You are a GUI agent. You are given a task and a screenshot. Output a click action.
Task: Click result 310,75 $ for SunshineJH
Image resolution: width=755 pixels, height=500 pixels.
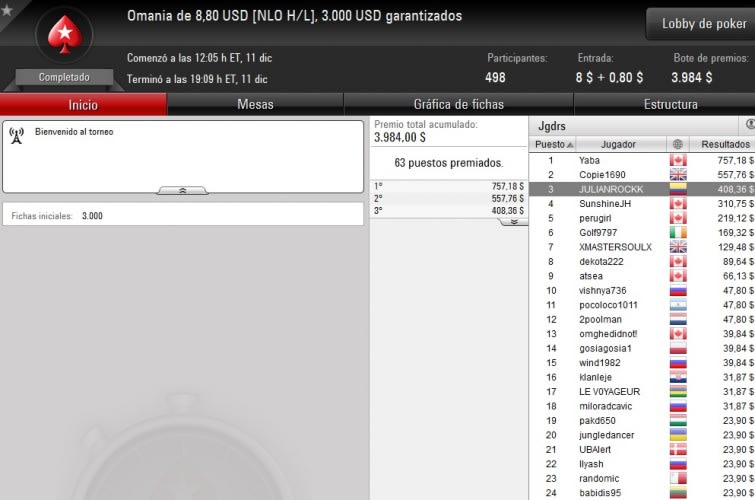[736, 204]
